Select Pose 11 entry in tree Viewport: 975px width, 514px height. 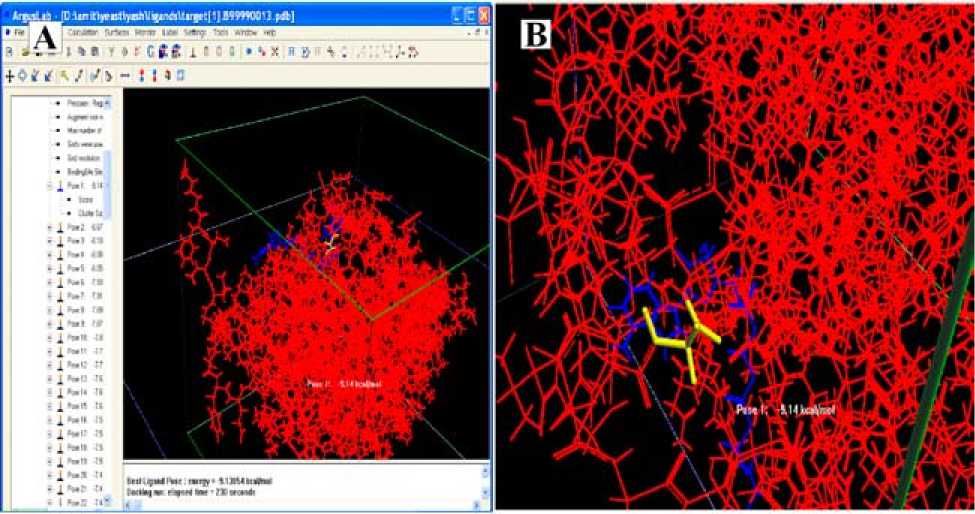point(85,351)
